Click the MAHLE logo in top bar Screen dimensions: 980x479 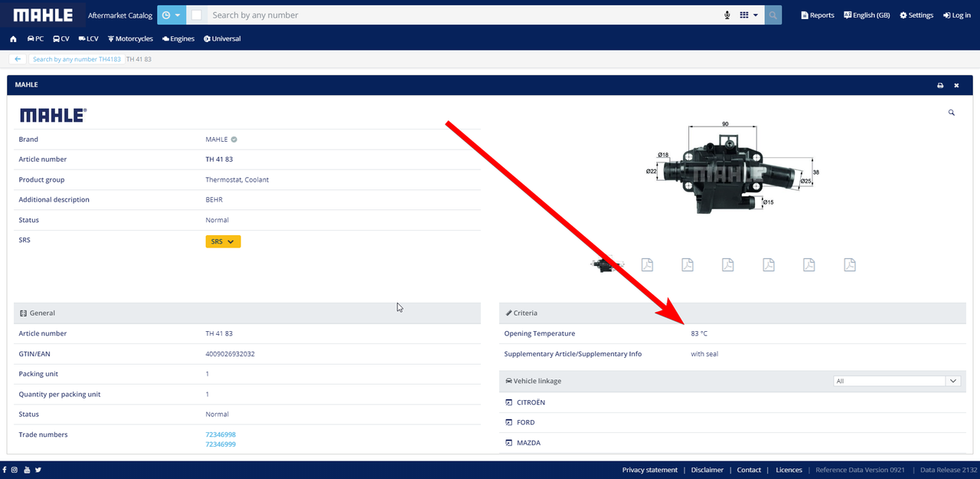click(43, 15)
